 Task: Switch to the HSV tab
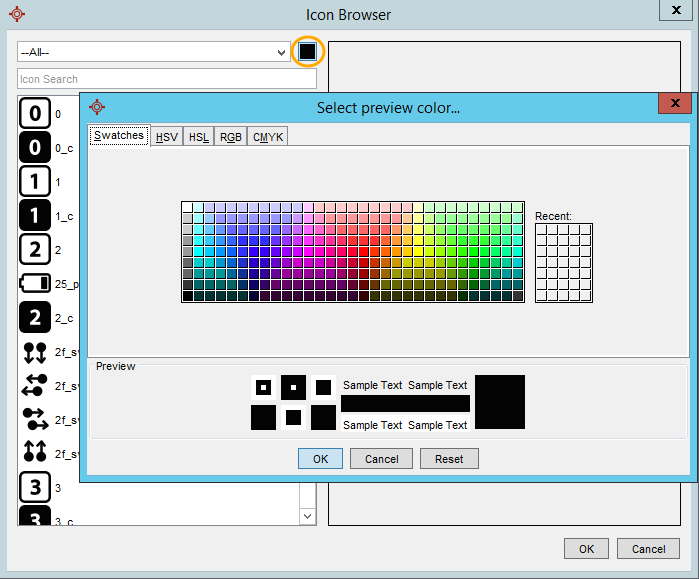point(167,137)
